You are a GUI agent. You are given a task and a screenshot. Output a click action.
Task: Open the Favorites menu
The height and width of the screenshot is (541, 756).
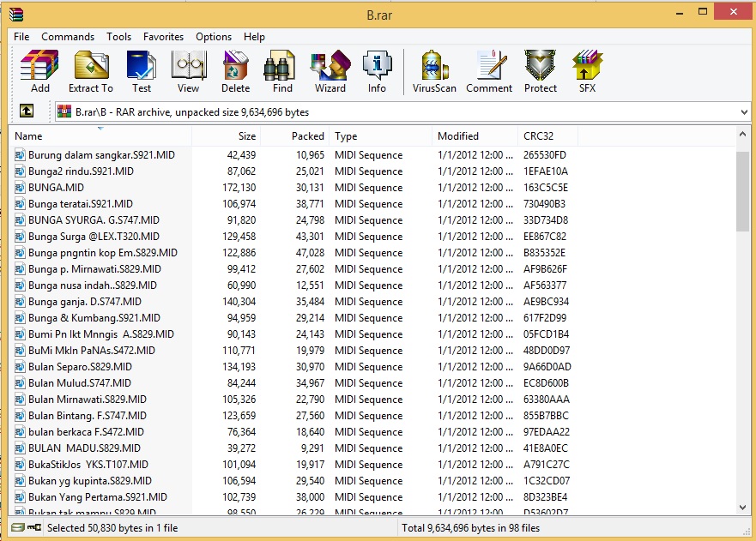[163, 37]
